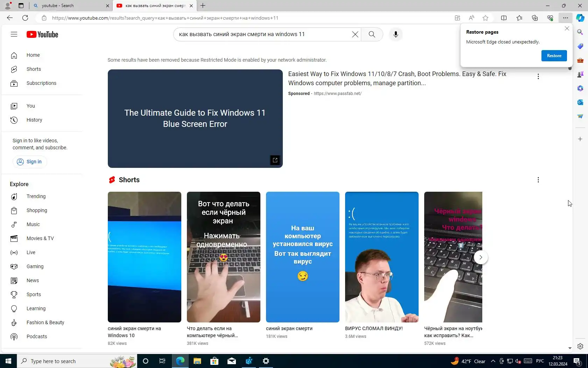This screenshot has width=588, height=368.
Task: Open options menu for the sponsored ad
Action: coord(538,76)
